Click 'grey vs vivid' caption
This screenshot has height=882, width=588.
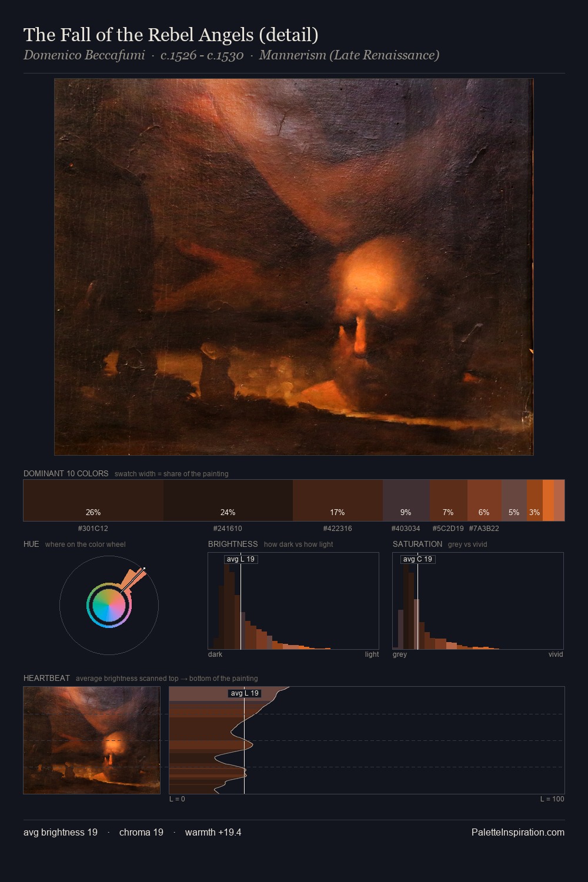pos(467,544)
